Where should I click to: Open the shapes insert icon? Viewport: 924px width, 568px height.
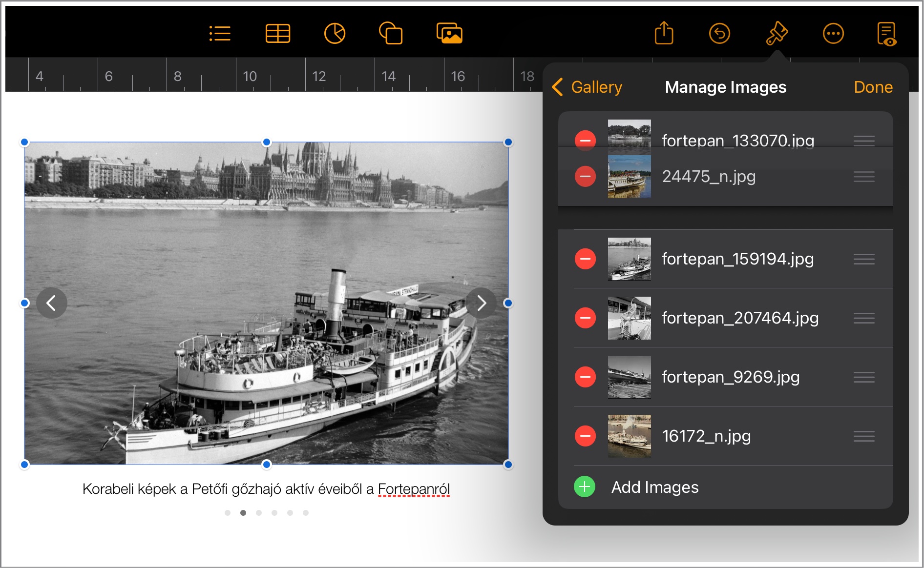(x=391, y=33)
